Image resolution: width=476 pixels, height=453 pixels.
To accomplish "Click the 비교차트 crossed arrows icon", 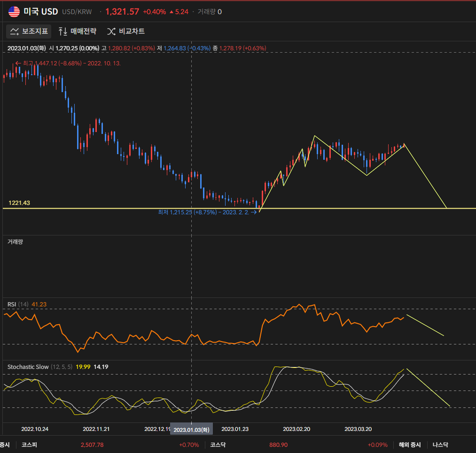I will click(x=111, y=31).
